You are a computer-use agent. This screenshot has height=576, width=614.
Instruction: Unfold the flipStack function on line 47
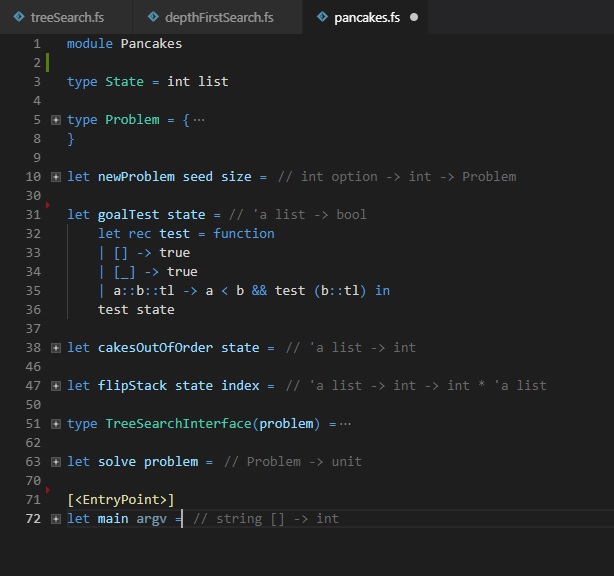point(56,386)
